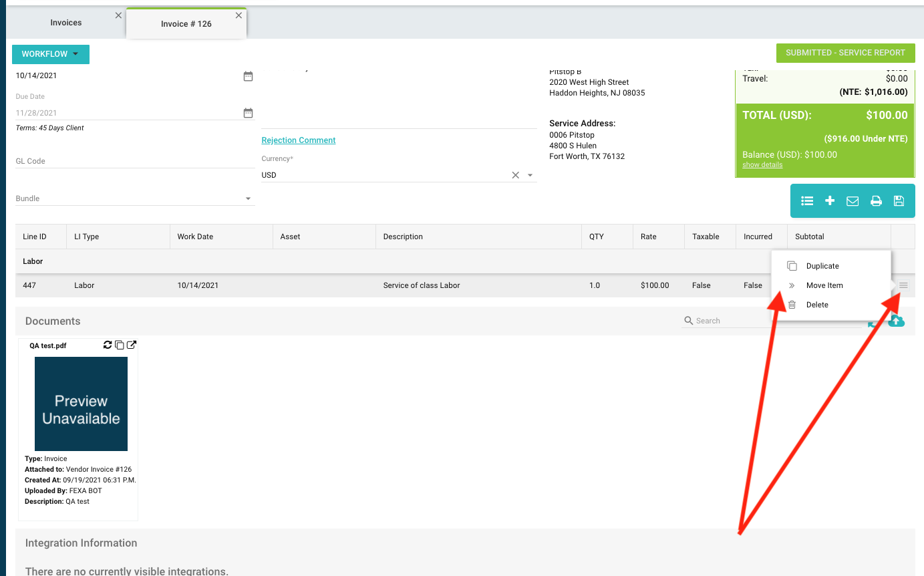
Task: Email the invoice using envelope icon
Action: (x=853, y=201)
